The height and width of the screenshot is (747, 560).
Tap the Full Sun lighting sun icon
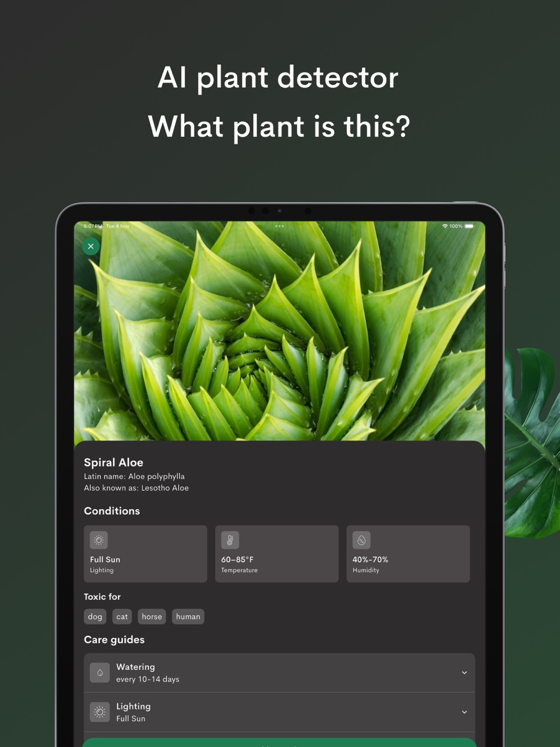99,540
